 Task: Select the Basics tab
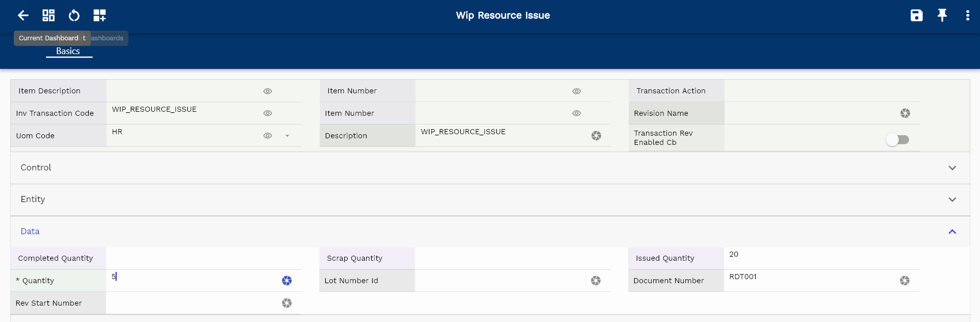[68, 51]
